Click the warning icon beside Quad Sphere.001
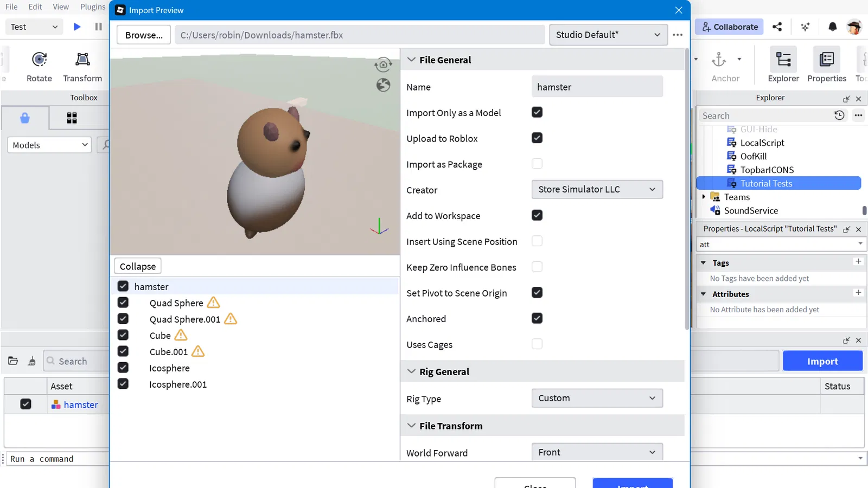Screen dimensions: 868x488 tap(231, 319)
